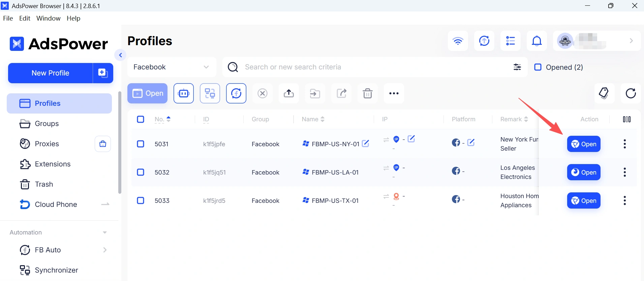The image size is (644, 281).
Task: Click the New Profile button
Action: coord(51,73)
